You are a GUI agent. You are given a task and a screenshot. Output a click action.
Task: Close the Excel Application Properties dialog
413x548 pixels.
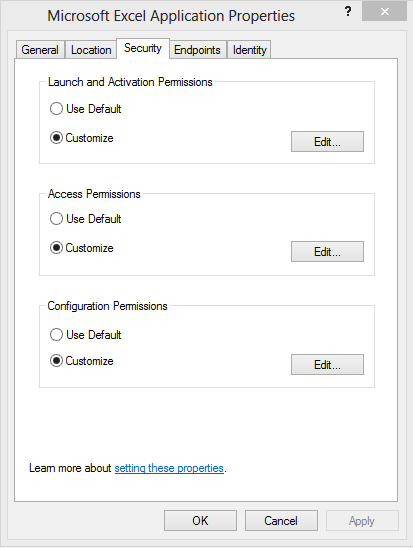[x=384, y=12]
